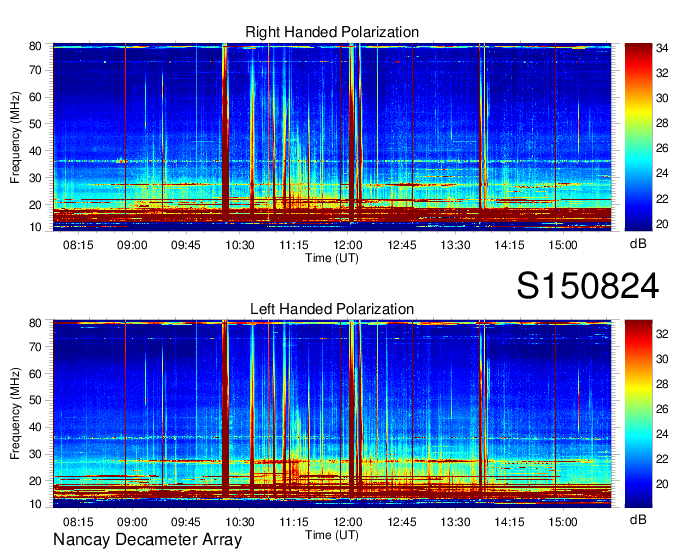Click the dB unit label under lower colorbar
Viewport: 680px width, 552px height.
coord(638,519)
